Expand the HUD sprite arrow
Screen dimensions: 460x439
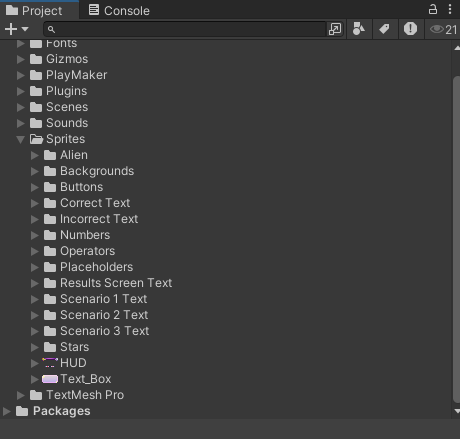(x=35, y=363)
